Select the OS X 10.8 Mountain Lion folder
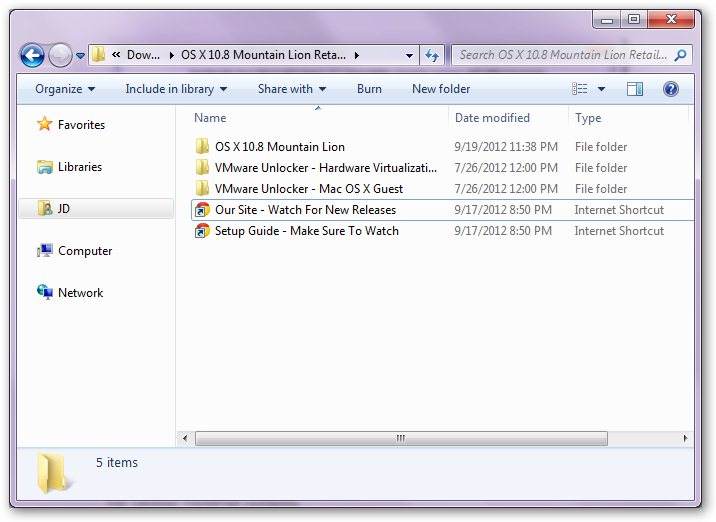 [x=279, y=147]
